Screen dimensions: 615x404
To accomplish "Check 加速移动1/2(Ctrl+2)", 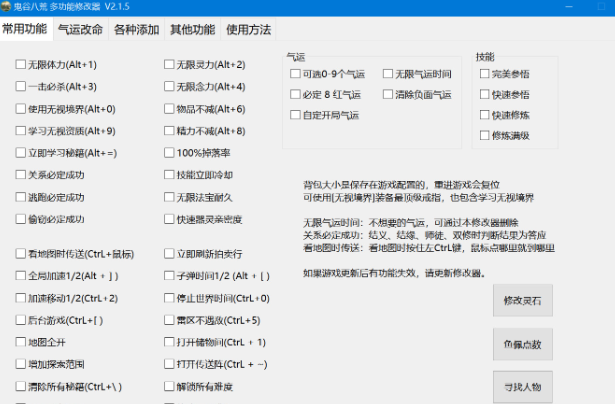I will [x=20, y=298].
